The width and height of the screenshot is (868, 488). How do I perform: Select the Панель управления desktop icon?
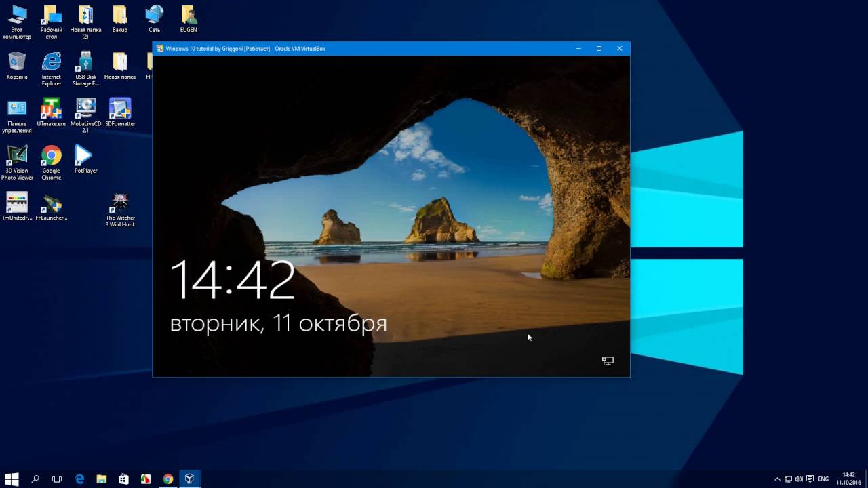click(x=17, y=116)
